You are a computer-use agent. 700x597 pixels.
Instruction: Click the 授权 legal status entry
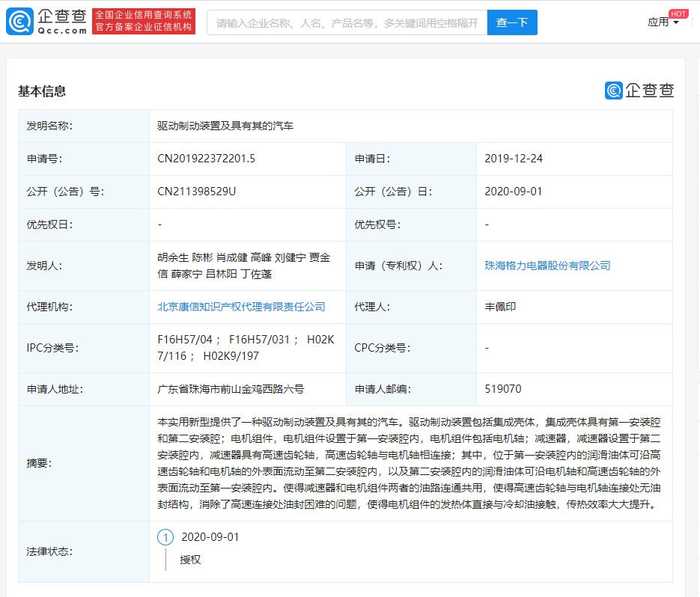click(190, 559)
